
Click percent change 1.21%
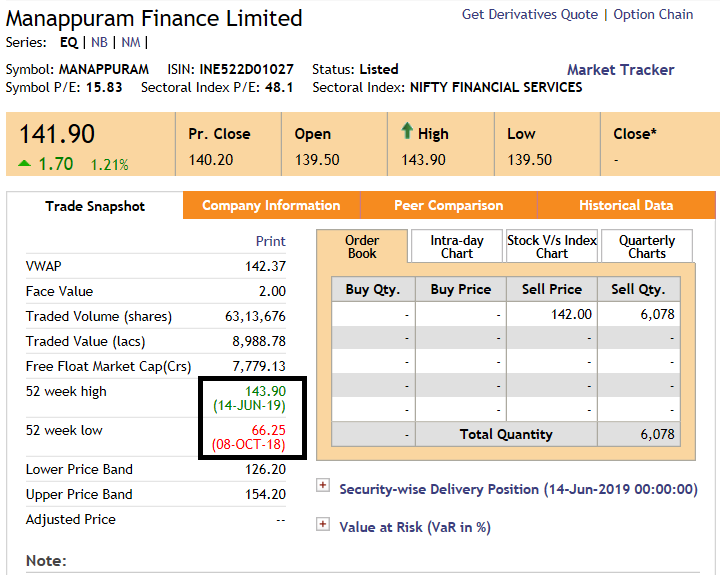109,164
